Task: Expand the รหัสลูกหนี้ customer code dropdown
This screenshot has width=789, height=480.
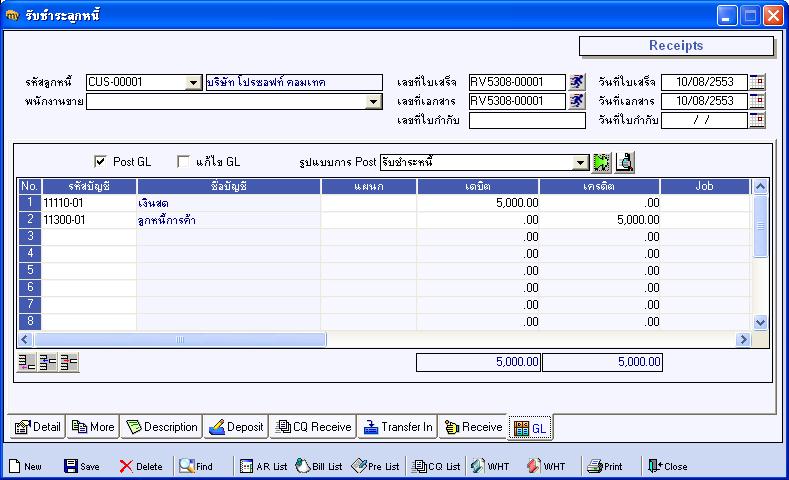Action: (193, 83)
